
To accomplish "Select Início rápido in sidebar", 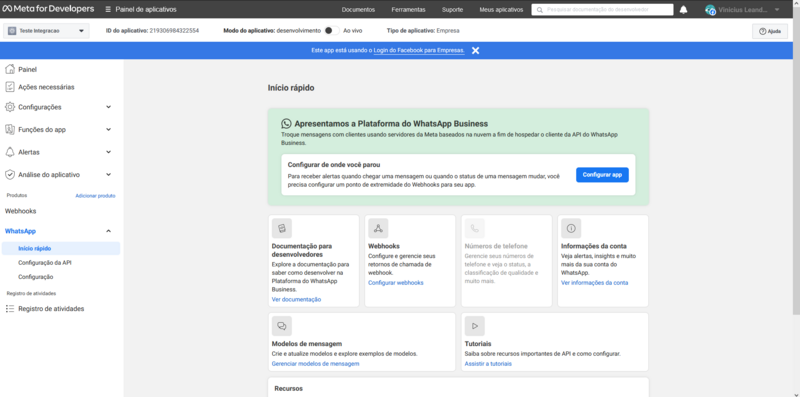I will 61,249.
